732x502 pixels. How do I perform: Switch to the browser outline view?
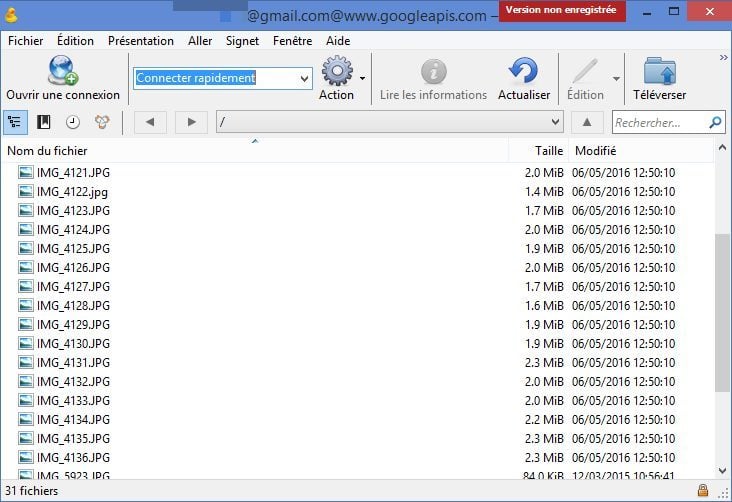[15, 122]
